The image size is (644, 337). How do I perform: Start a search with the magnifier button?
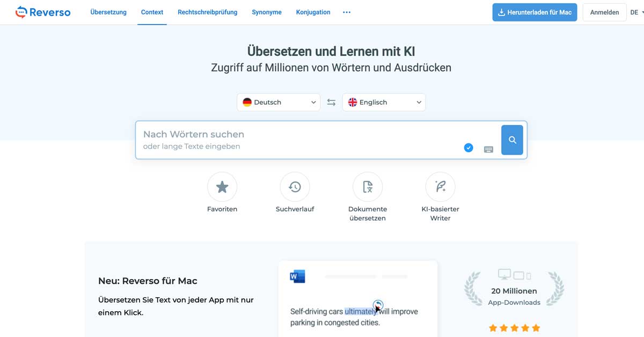pos(512,140)
